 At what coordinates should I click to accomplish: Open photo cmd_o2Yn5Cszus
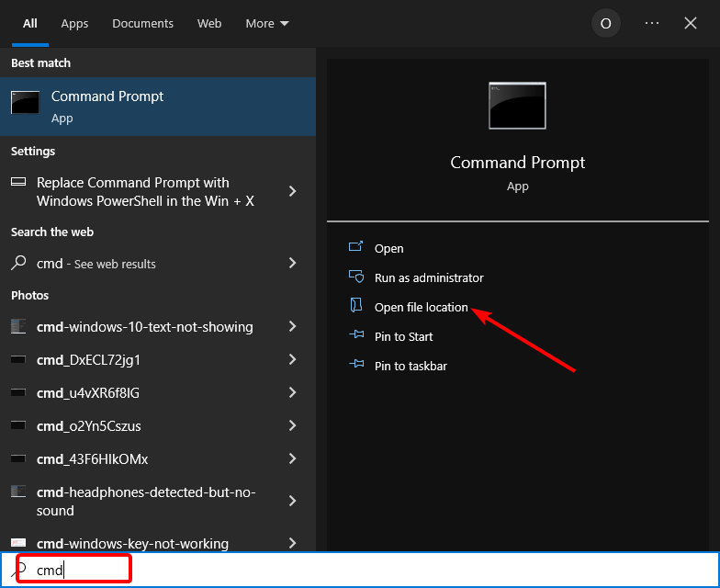click(x=158, y=426)
